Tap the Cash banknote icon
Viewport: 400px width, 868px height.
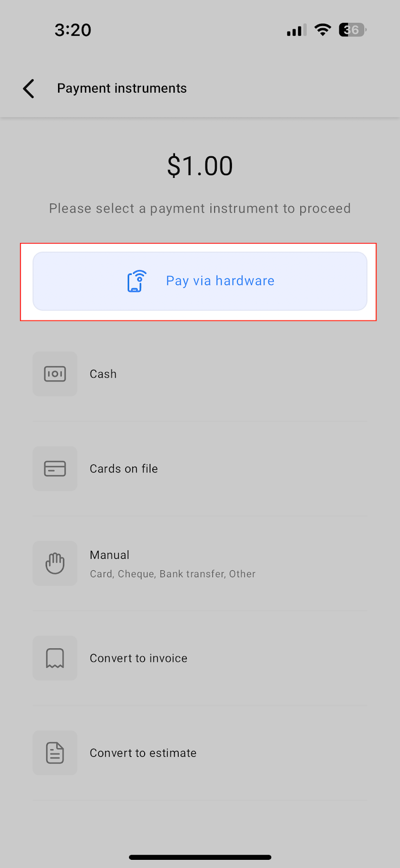click(x=55, y=374)
